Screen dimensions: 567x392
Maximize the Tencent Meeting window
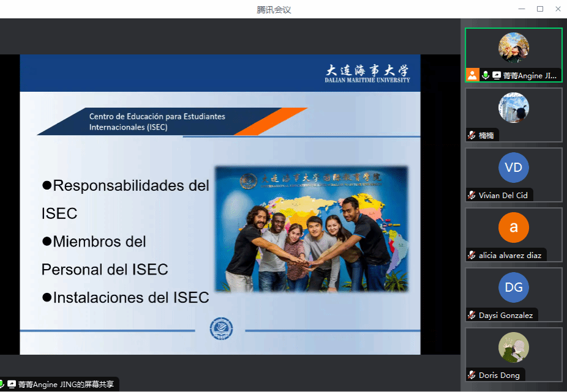click(540, 9)
